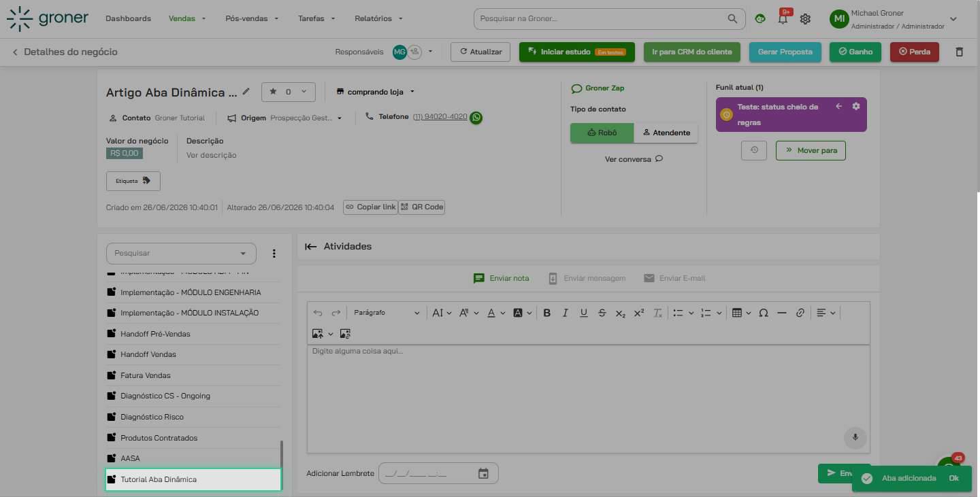
Task: Toggle strikethrough formatting
Action: (602, 313)
